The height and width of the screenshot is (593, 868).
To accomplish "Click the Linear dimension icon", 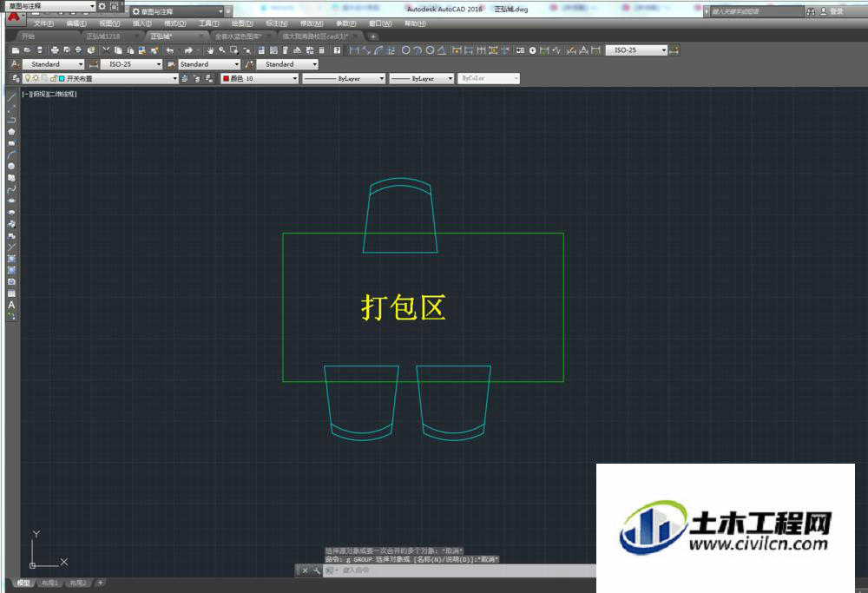I will click(354, 50).
